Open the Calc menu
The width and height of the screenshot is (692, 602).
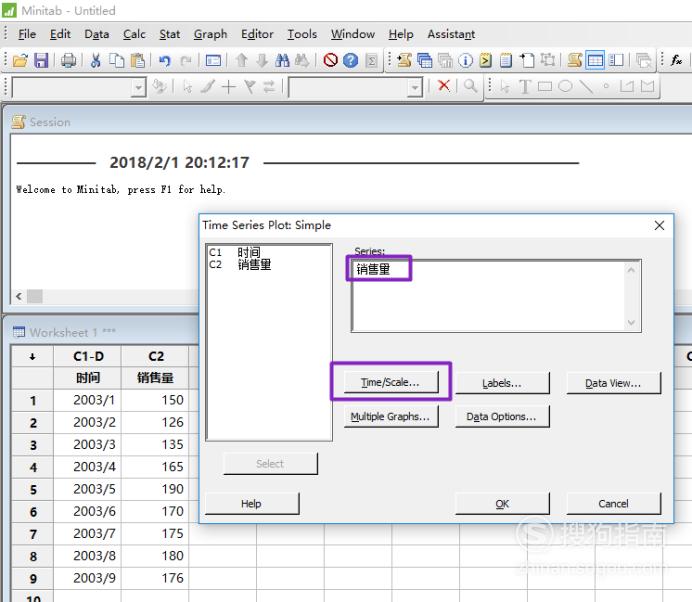tap(134, 34)
